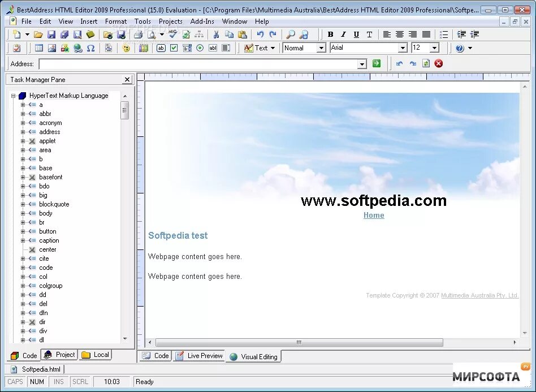Click the tag tree vertical scrollbar thumb

point(125,110)
